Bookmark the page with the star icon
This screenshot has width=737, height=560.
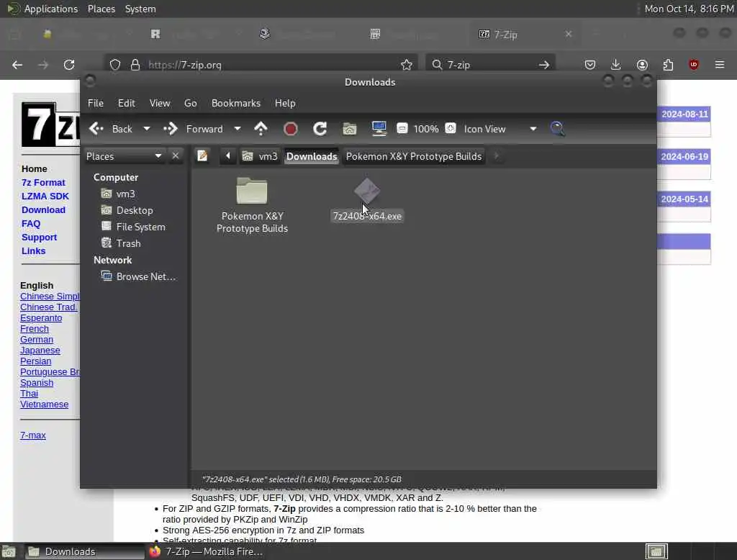(407, 65)
